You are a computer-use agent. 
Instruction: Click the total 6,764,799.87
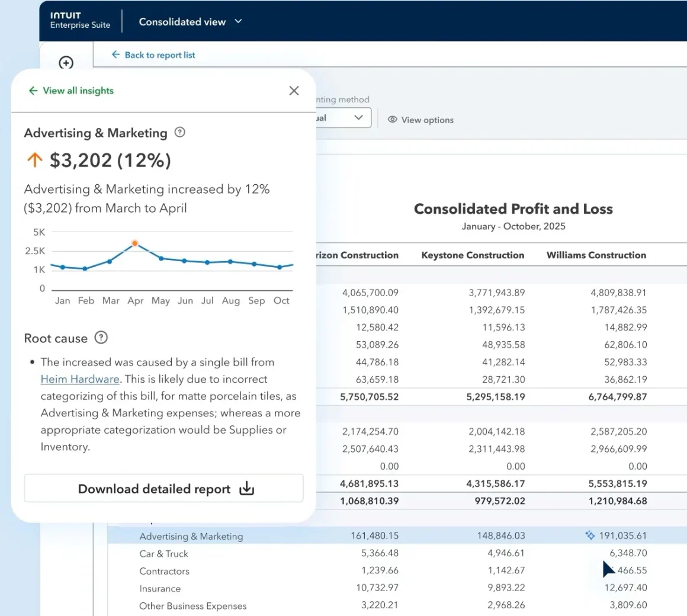pos(618,397)
